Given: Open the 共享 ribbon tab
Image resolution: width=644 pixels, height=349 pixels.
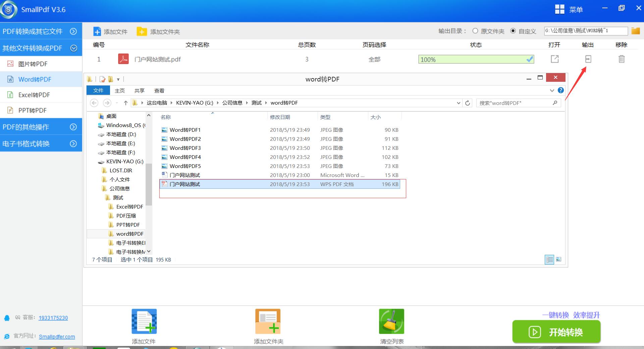Looking at the screenshot, I should coord(140,91).
